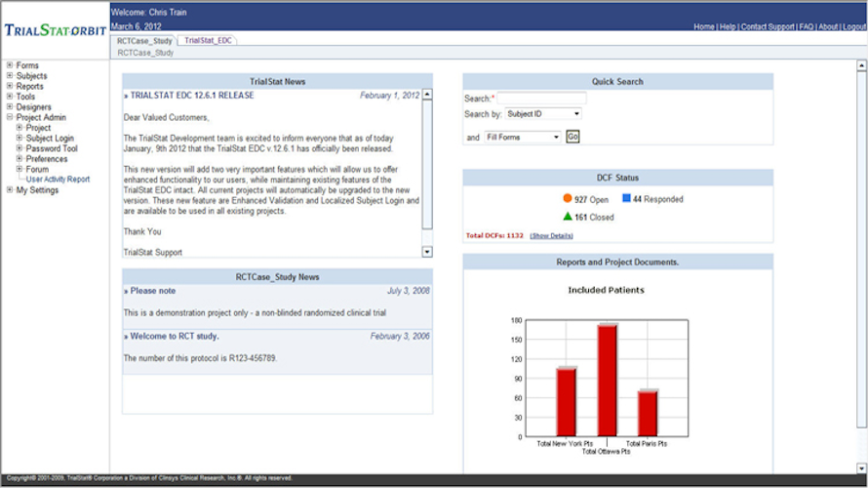Expand the Designers tree node
The height and width of the screenshot is (488, 868).
coord(10,106)
